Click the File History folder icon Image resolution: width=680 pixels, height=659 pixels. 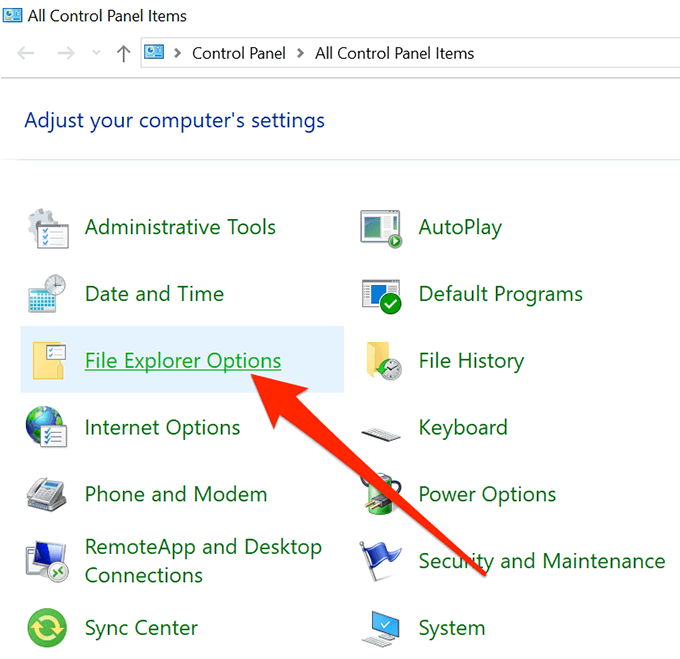coord(383,361)
